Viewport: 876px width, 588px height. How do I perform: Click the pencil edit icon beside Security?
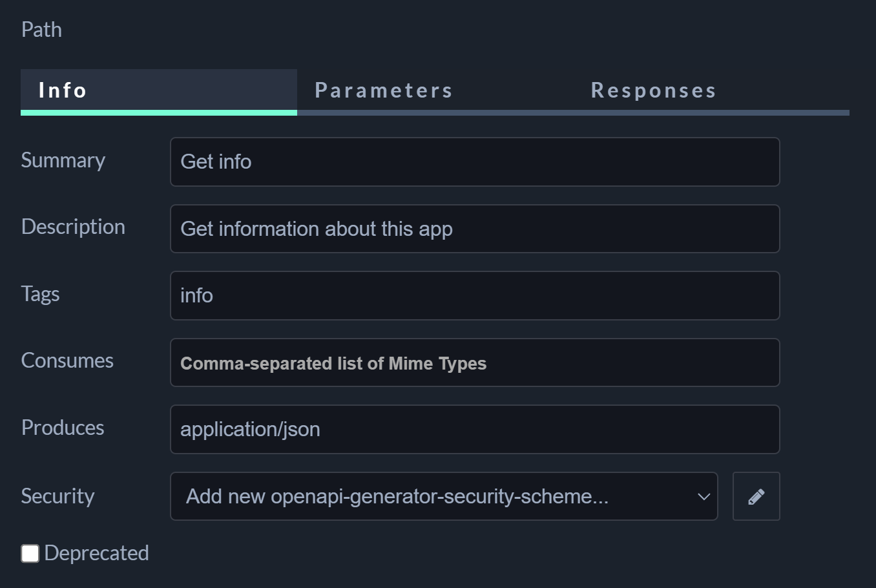point(756,496)
